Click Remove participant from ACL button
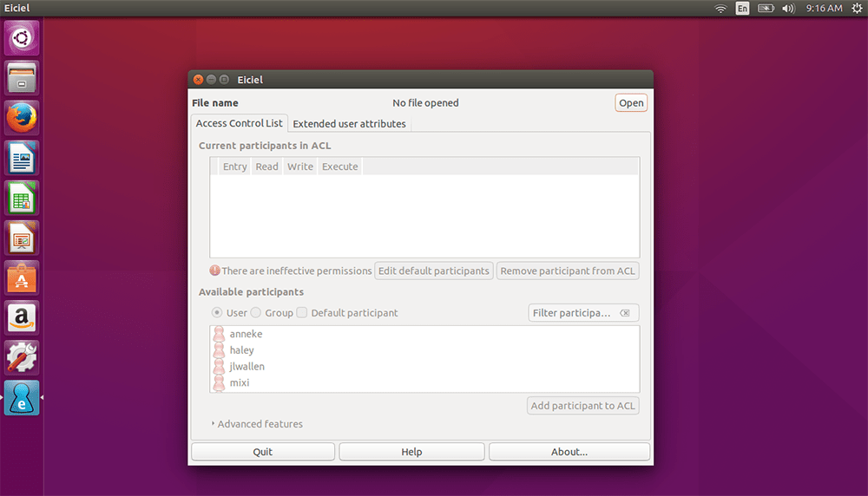The height and width of the screenshot is (496, 868). click(568, 271)
